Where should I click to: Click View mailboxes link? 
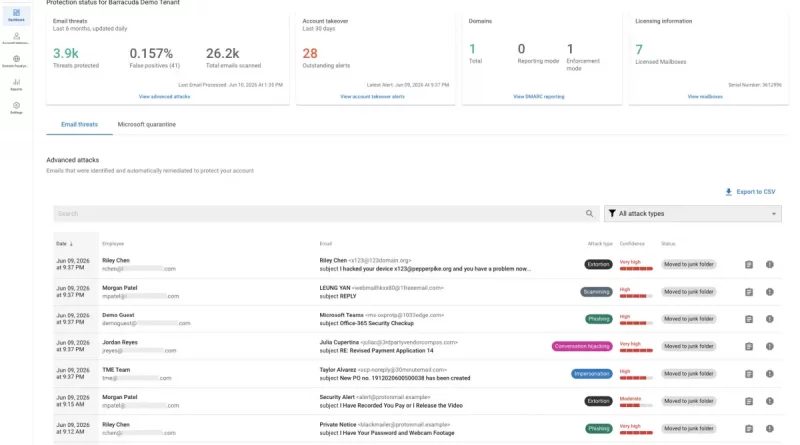coord(705,96)
